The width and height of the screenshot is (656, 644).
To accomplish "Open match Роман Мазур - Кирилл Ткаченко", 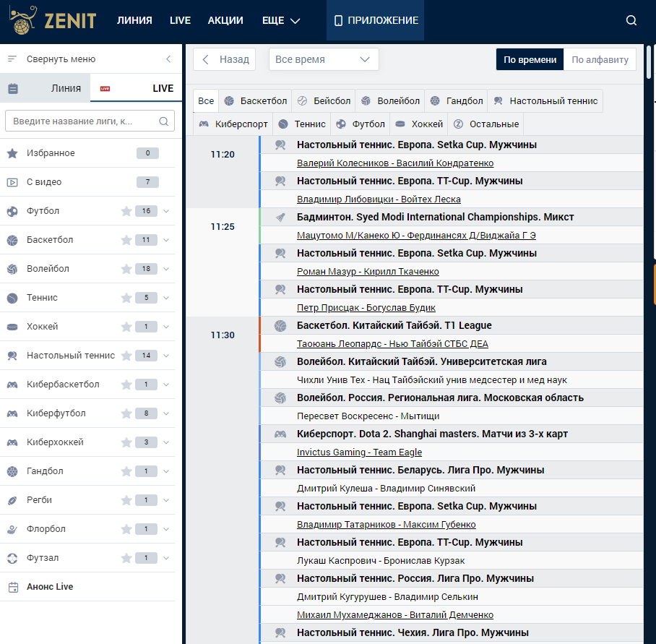I will coord(368,272).
